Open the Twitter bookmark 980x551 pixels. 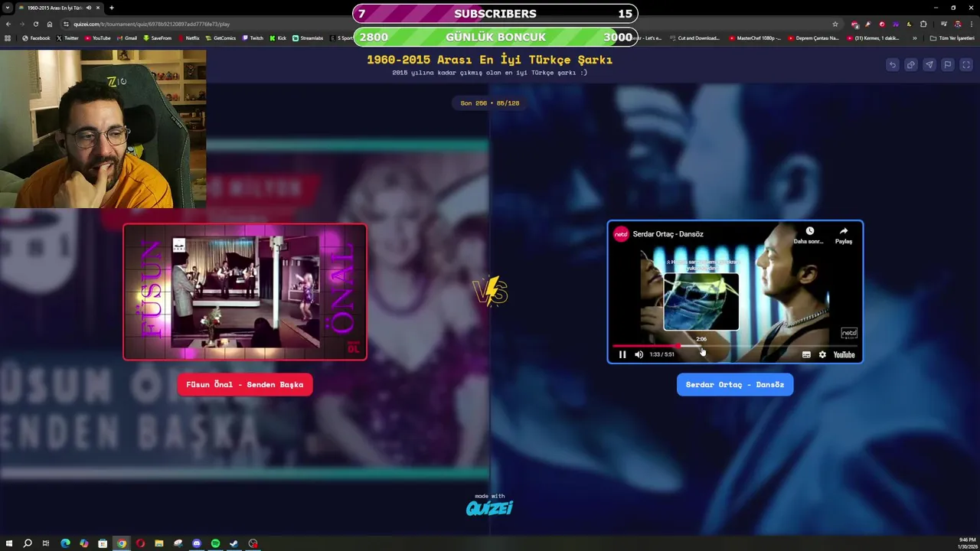tap(67, 37)
